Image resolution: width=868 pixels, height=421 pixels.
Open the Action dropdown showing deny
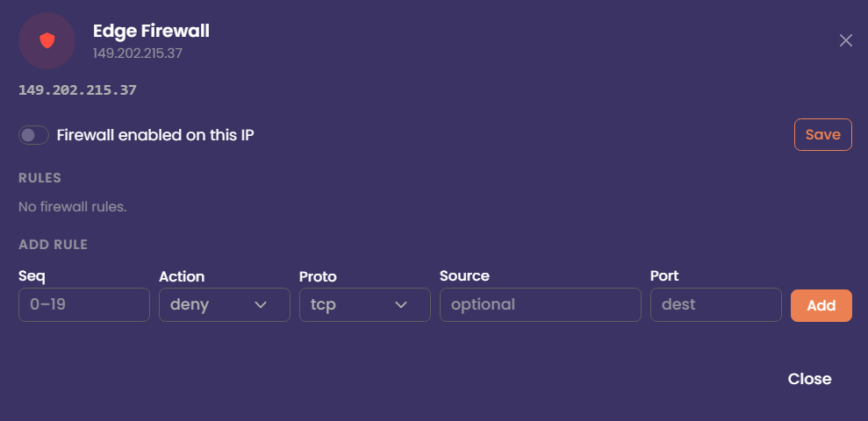tap(224, 304)
